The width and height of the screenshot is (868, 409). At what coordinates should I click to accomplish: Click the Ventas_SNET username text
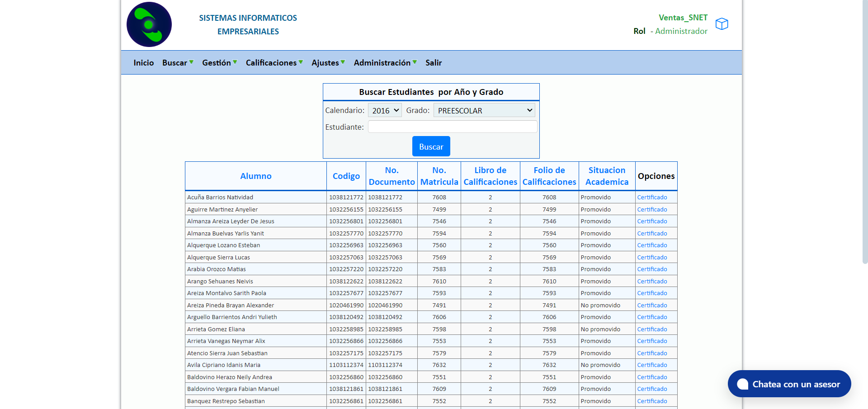pyautogui.click(x=683, y=18)
